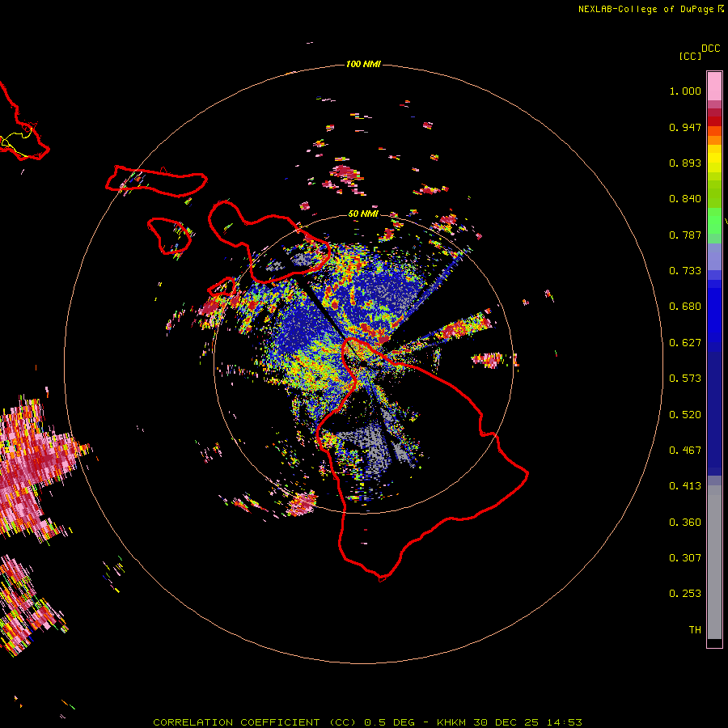Click the [CC] units label

coord(690,56)
